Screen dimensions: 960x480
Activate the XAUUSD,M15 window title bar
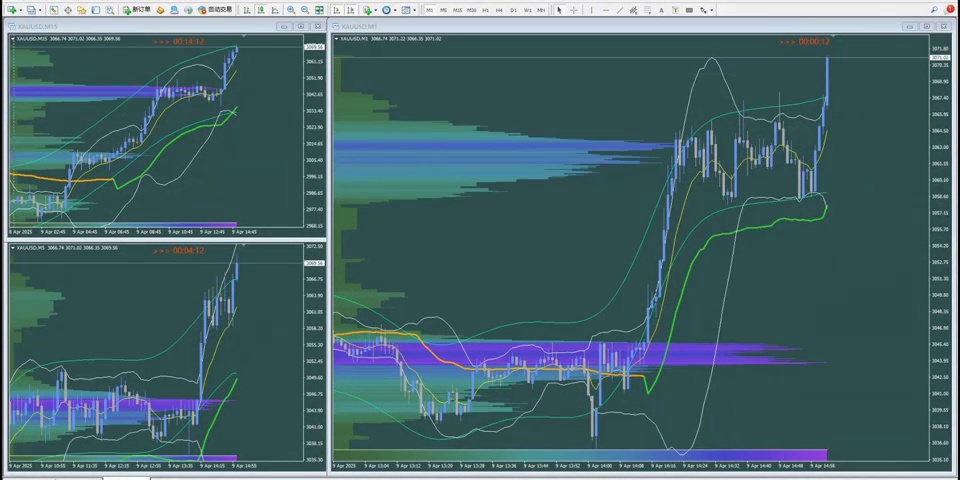[x=165, y=26]
